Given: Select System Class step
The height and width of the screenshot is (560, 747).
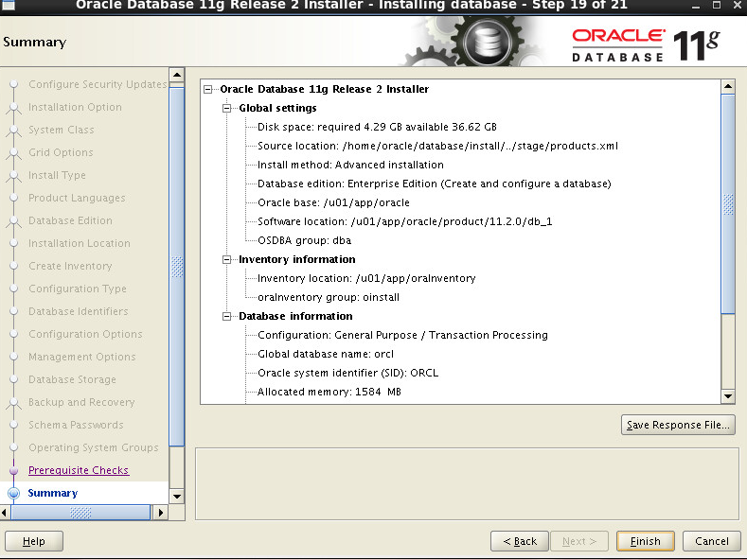Looking at the screenshot, I should 61,130.
